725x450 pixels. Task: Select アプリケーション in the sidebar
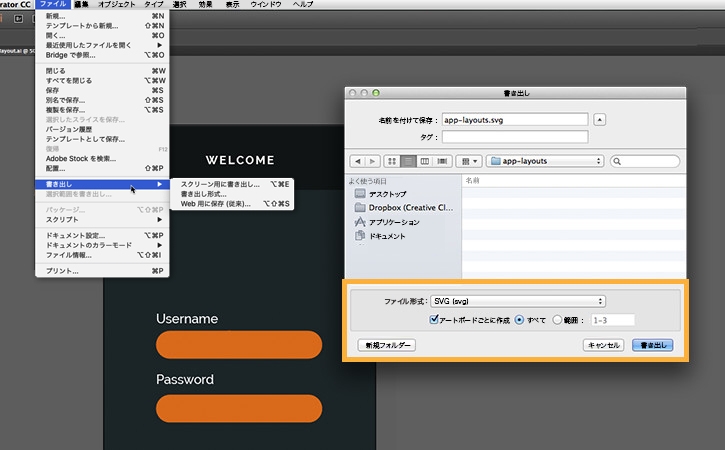pos(387,222)
